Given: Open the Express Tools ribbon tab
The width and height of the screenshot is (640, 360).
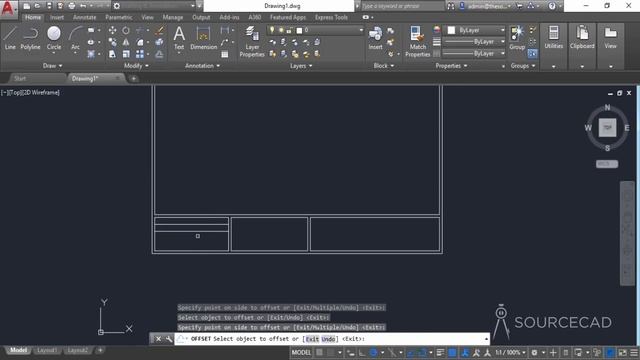Looking at the screenshot, I should click(x=331, y=18).
